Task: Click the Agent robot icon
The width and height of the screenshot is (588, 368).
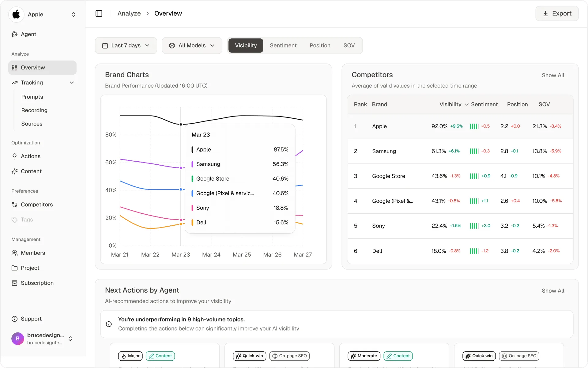Action: (14, 34)
